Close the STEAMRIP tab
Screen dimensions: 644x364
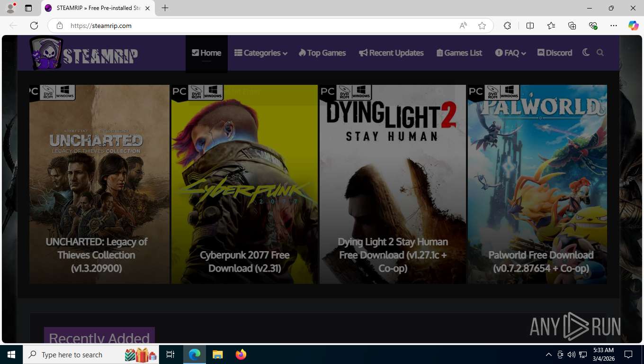point(148,8)
